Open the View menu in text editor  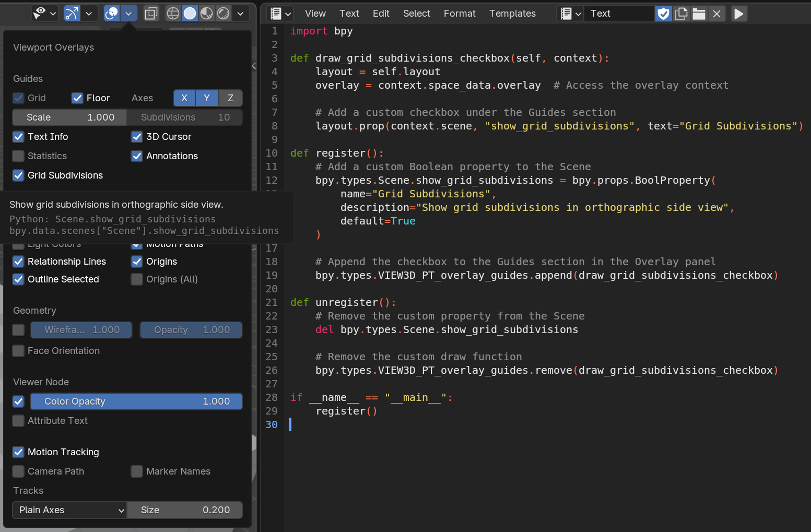pos(315,14)
